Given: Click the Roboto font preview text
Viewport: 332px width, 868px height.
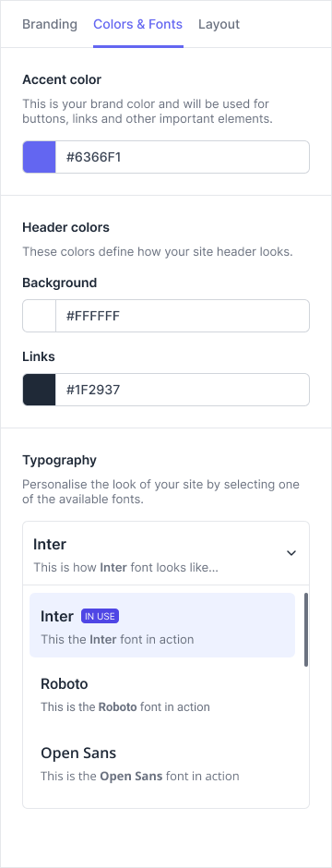Looking at the screenshot, I should coord(125,707).
